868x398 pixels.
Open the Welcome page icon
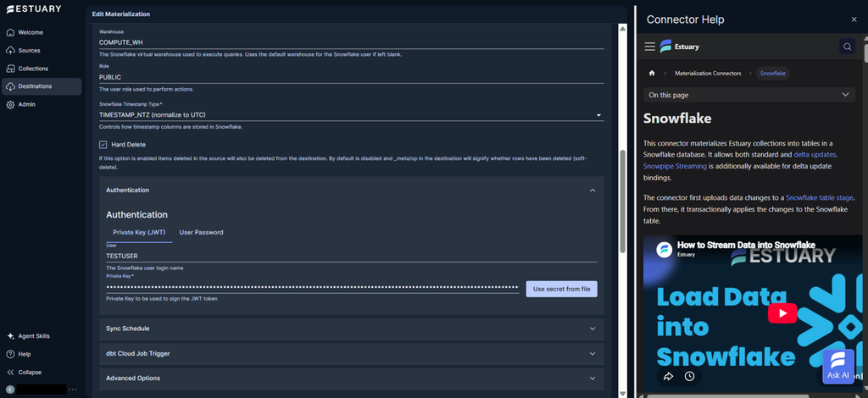10,33
